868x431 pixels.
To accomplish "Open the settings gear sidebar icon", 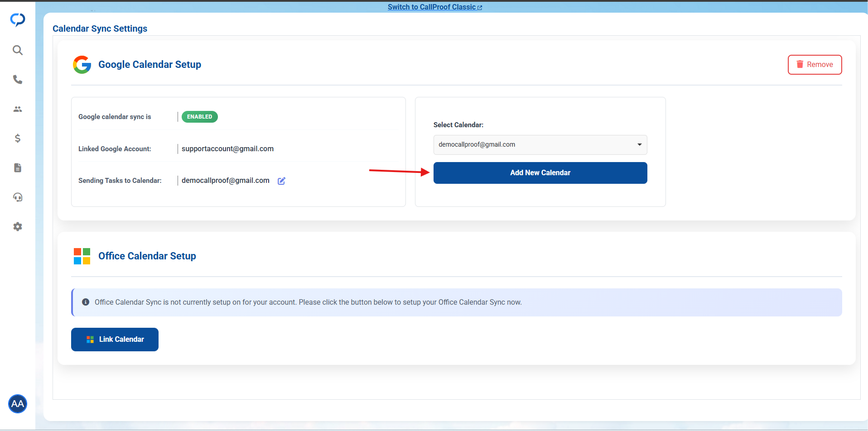I will 18,227.
